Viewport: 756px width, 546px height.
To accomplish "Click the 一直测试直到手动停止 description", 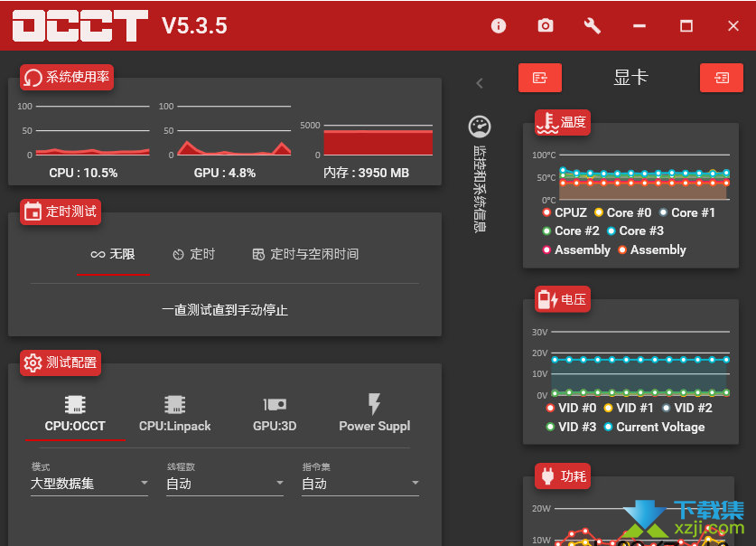I will 225,310.
